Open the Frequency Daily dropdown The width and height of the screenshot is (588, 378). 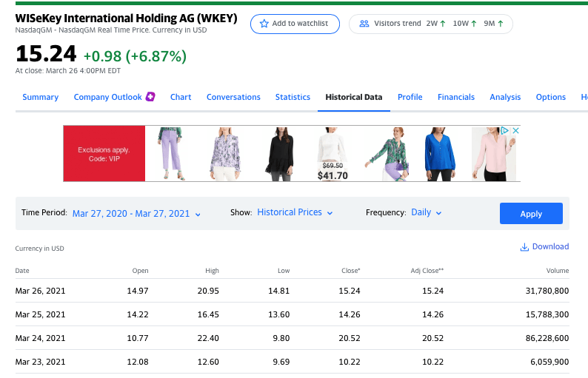(427, 212)
